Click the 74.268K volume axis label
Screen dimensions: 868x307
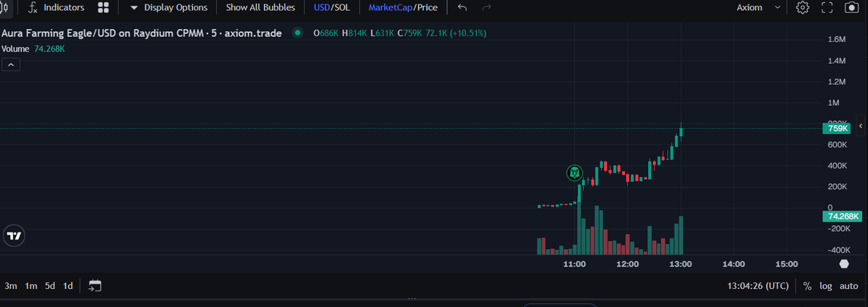842,216
